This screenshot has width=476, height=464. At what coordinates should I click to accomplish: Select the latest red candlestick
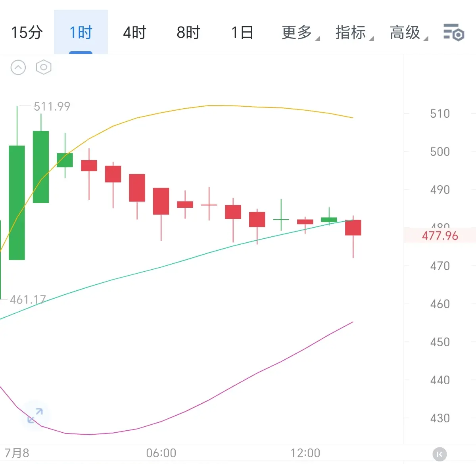pyautogui.click(x=353, y=228)
